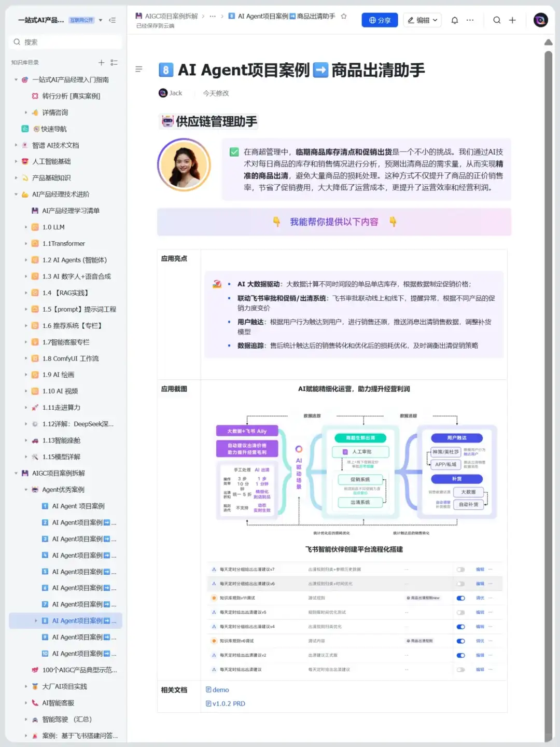Image resolution: width=560 pixels, height=747 pixels.
Task: Open the notification bell in the top toolbar
Action: [x=455, y=20]
